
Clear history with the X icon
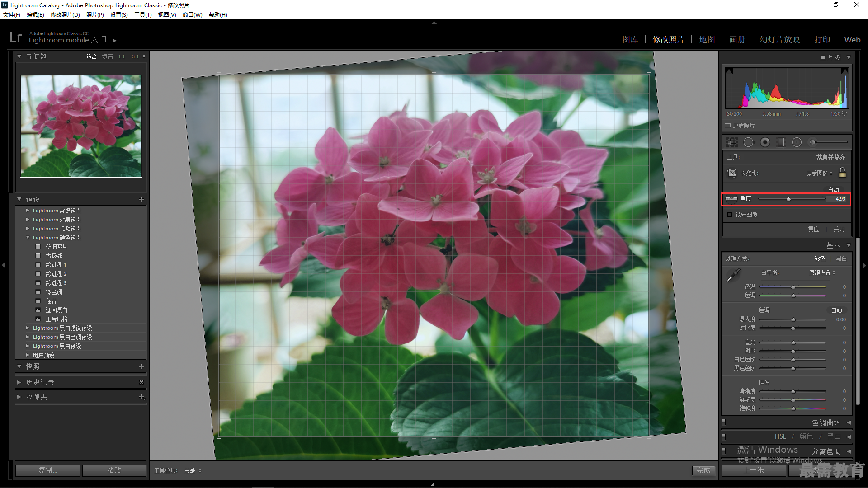tap(142, 382)
